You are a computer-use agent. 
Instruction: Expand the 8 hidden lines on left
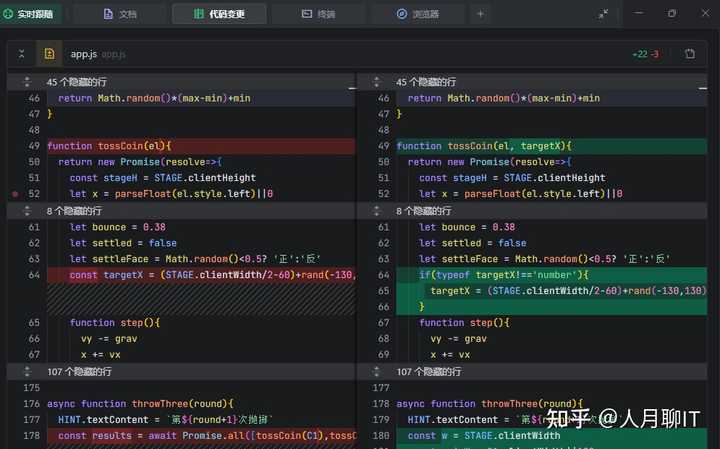pyautogui.click(x=73, y=211)
